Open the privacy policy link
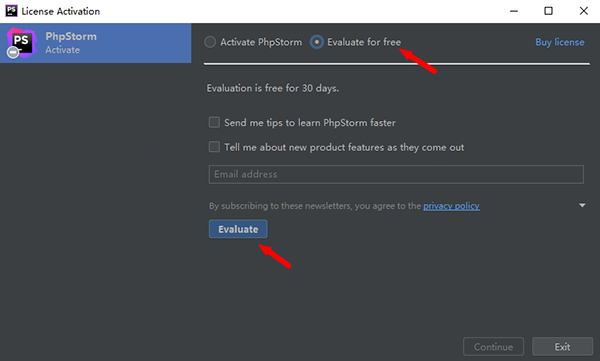This screenshot has height=361, width=600. (451, 206)
